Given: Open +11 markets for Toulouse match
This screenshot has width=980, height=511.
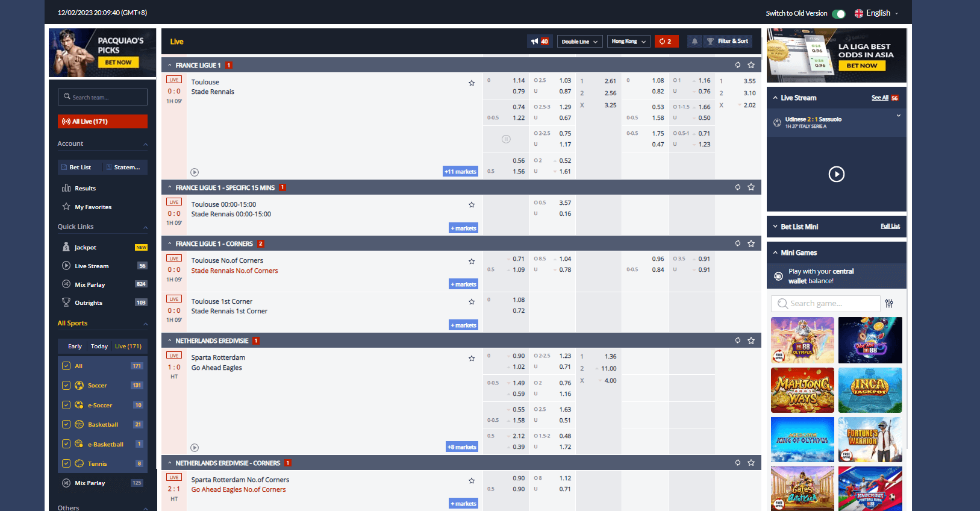Looking at the screenshot, I should pyautogui.click(x=461, y=172).
